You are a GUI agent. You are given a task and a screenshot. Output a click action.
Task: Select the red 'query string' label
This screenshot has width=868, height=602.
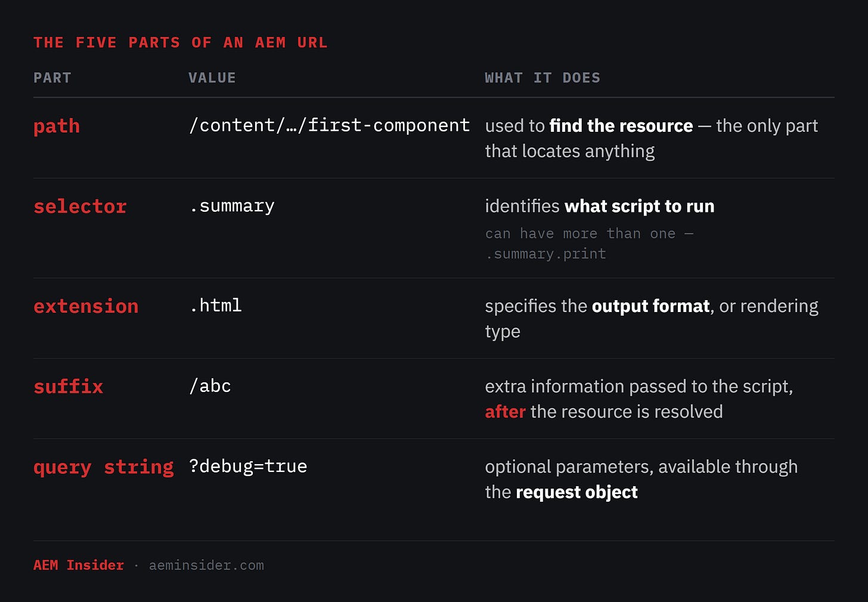(x=104, y=467)
